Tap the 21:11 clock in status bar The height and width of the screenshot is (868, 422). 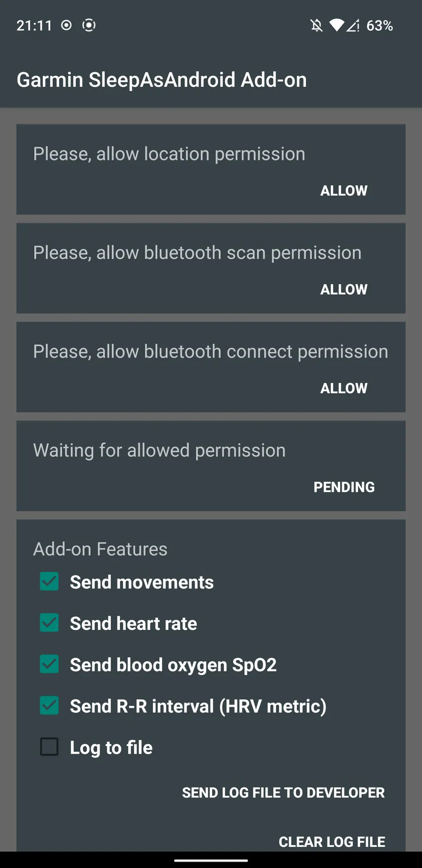point(34,25)
